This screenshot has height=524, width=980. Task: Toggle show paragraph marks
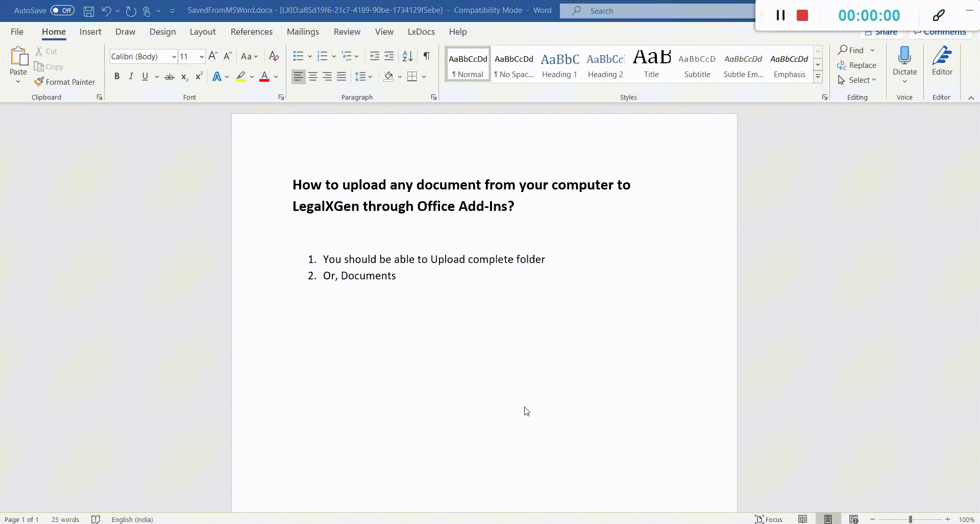point(426,56)
